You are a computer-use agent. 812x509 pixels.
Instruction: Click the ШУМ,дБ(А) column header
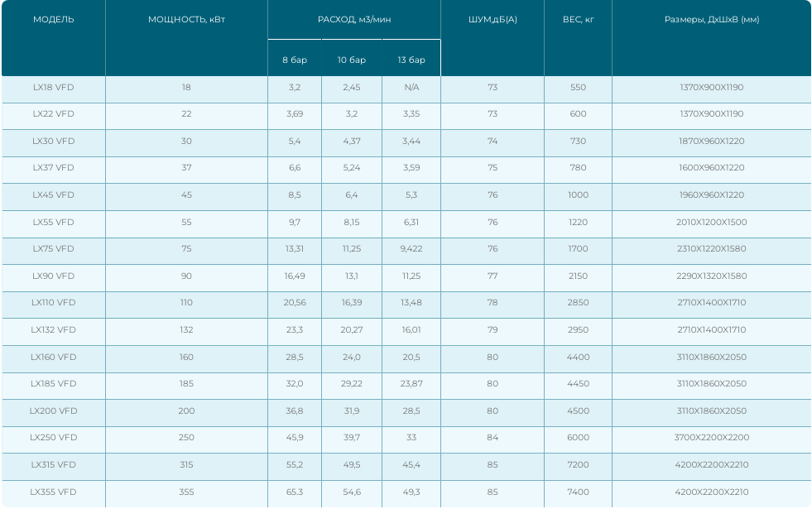click(x=492, y=19)
